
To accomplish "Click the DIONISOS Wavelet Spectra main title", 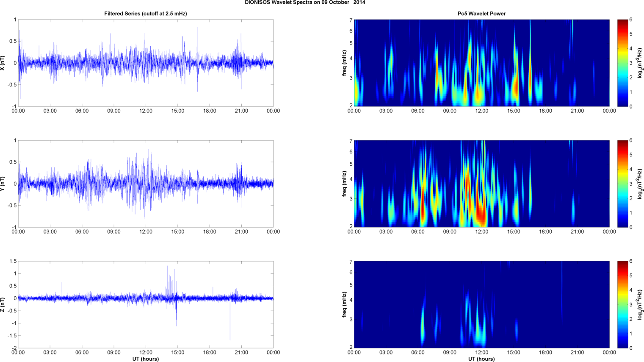I will point(305,3).
